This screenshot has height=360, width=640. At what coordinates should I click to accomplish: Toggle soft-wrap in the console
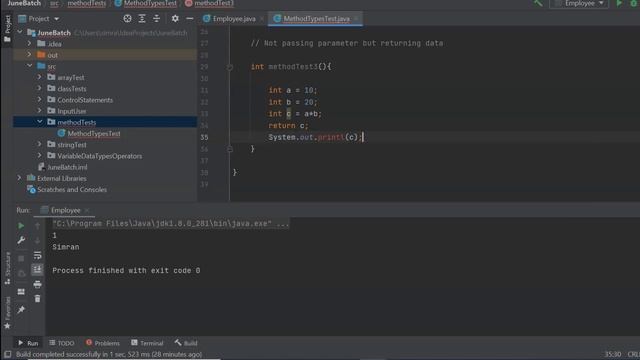38,255
